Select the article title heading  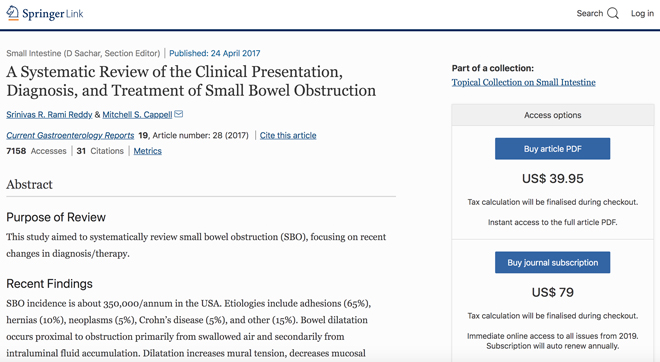(x=191, y=81)
